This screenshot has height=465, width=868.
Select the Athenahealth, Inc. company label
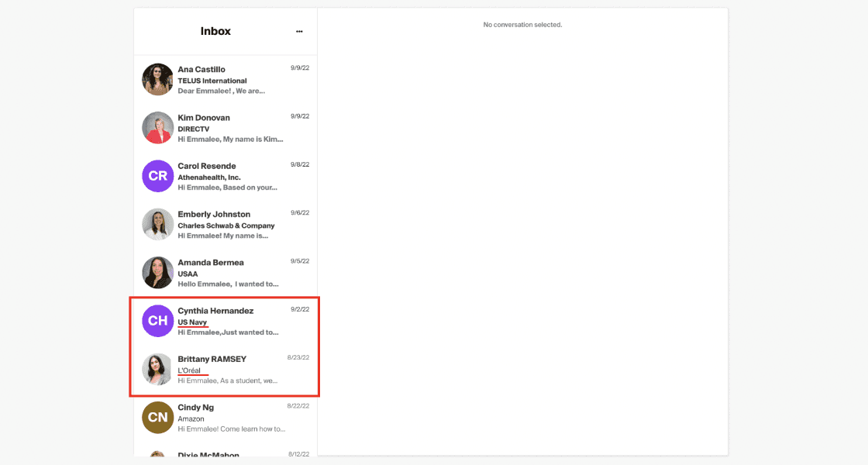tap(208, 177)
